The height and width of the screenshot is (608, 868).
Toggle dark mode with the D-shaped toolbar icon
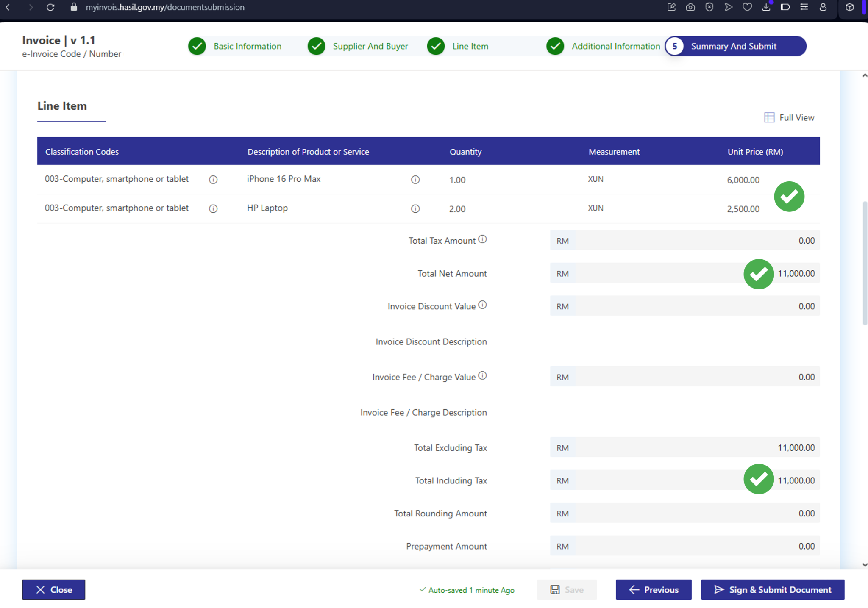(785, 7)
